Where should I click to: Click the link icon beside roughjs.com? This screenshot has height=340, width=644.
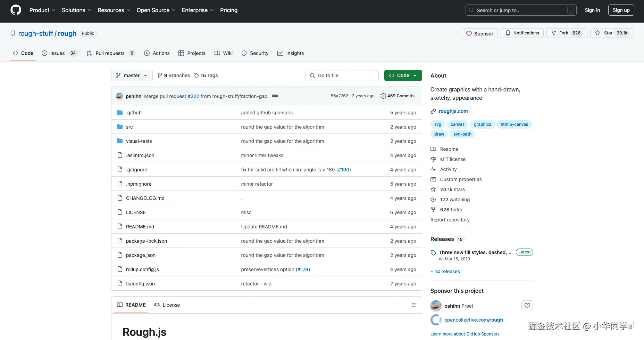coord(433,111)
